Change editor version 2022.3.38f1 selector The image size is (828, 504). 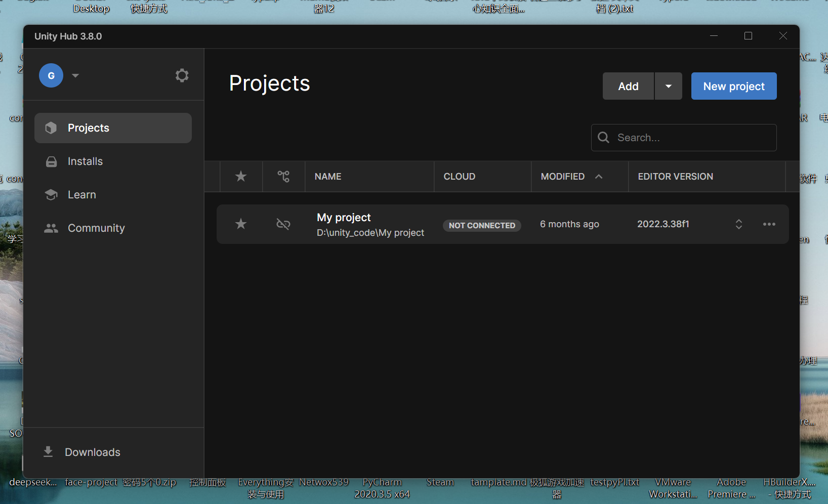click(x=738, y=224)
